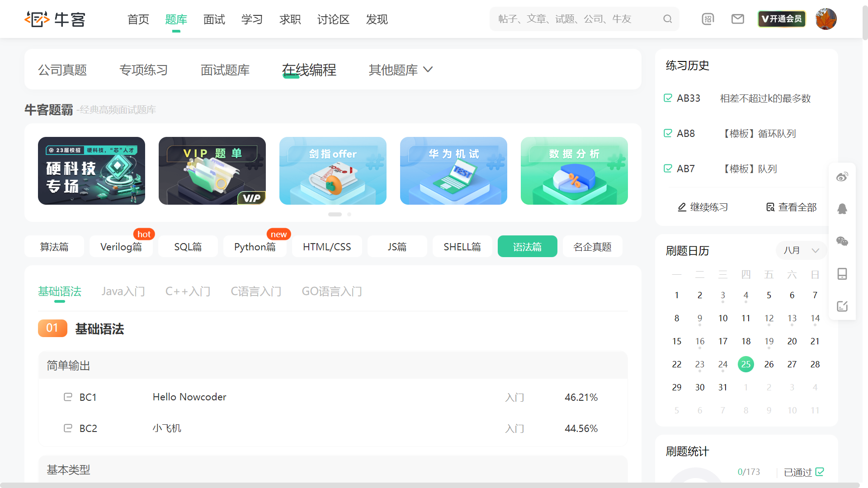Screen dimensions: 868x488
Task: Click the search magnifier icon
Action: pos(667,19)
